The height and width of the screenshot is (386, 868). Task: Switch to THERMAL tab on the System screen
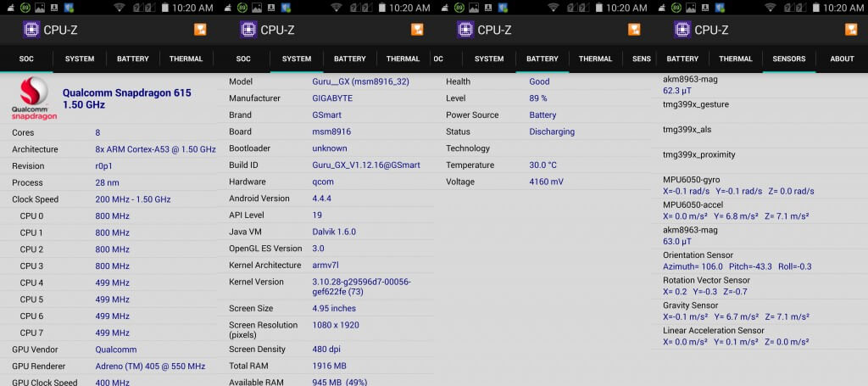tap(403, 59)
